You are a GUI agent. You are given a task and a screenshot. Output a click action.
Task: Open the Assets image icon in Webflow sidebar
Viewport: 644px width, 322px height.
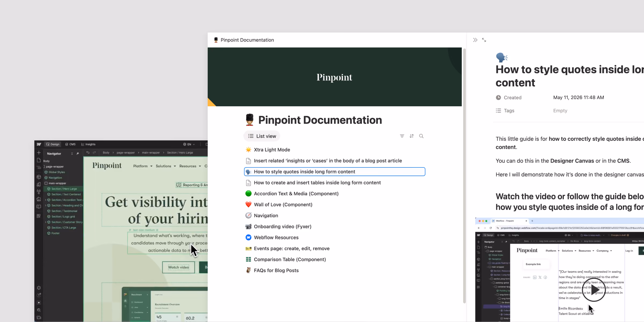pos(39,199)
